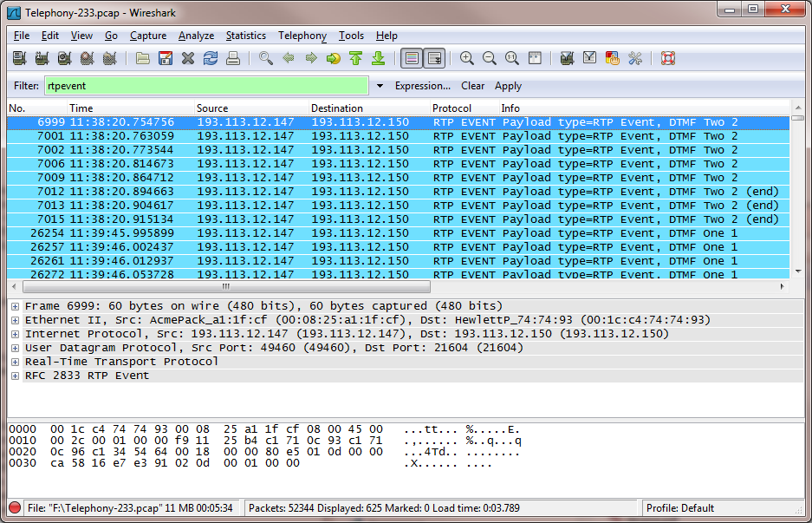
Task: Open the Analyze menu
Action: coord(196,36)
